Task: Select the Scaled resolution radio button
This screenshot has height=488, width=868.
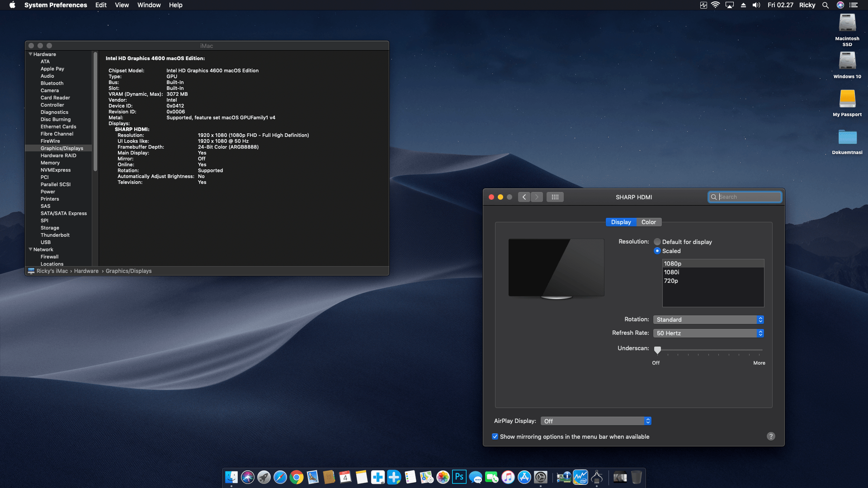Action: click(657, 251)
